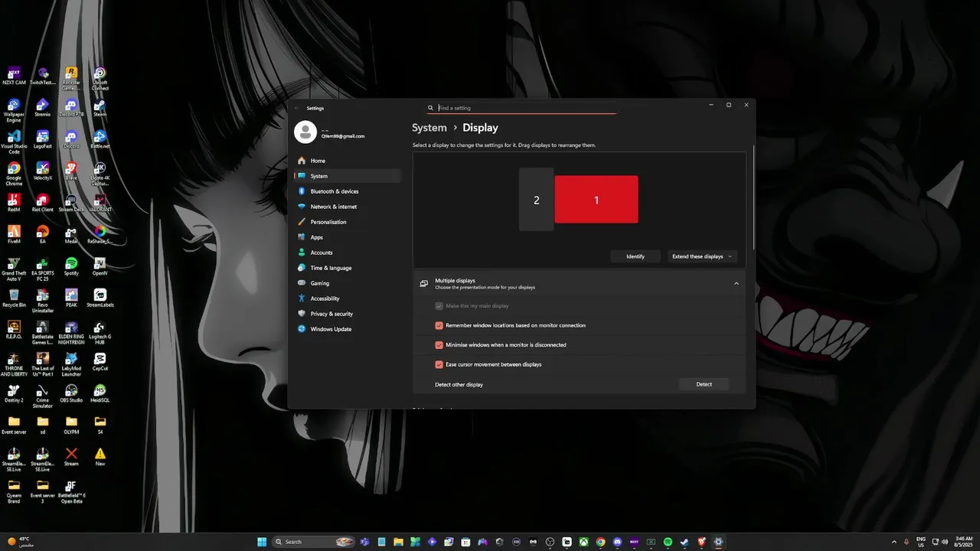
Task: Select Battlefield 6 Open Beta icon
Action: point(71,492)
